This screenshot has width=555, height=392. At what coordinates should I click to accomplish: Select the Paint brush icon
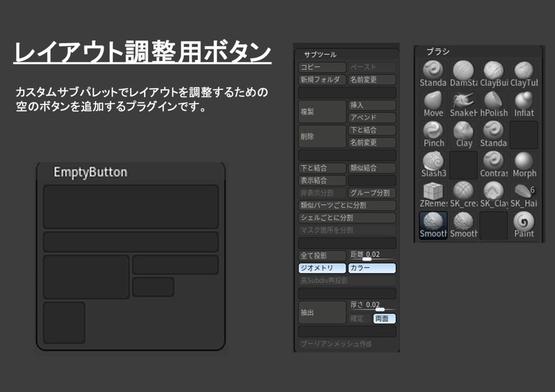pos(524,225)
